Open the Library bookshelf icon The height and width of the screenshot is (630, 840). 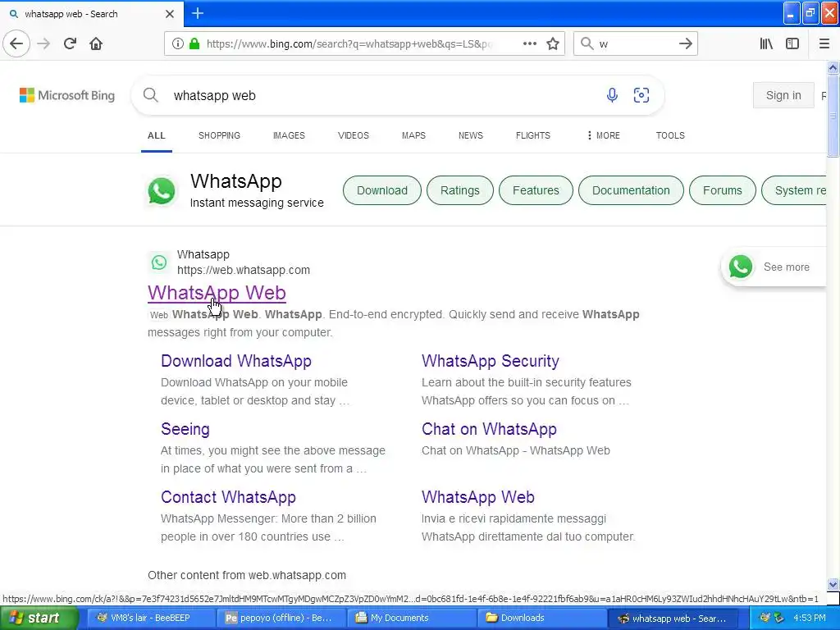(766, 43)
